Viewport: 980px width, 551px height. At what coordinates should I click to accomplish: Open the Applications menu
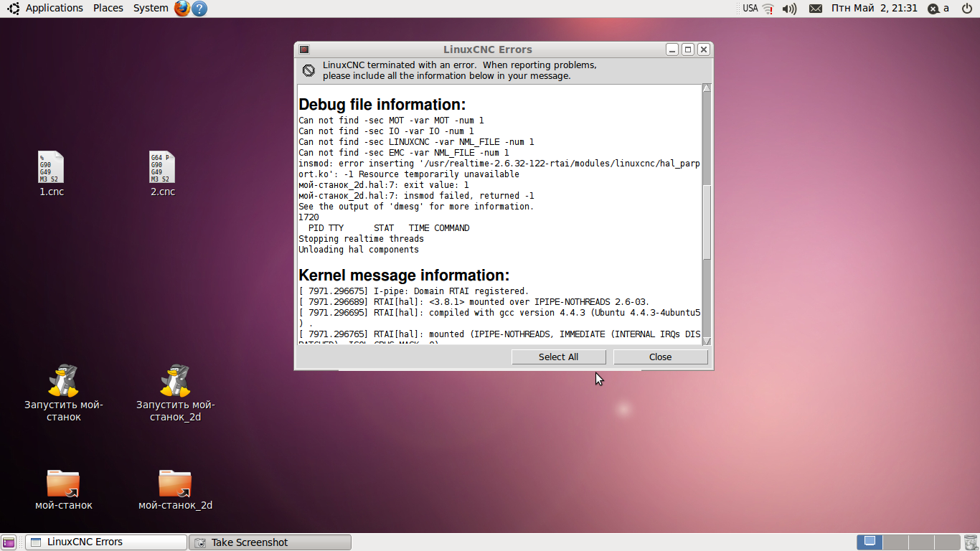[55, 9]
